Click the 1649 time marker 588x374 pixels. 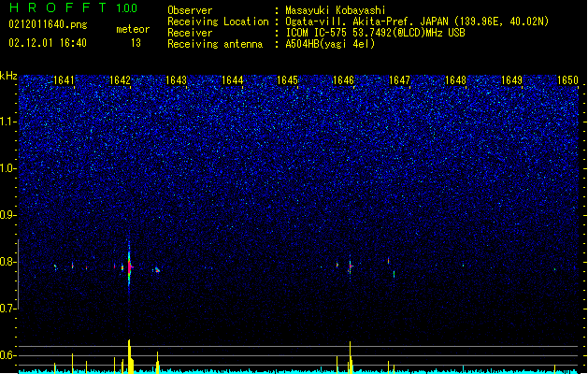[511, 80]
